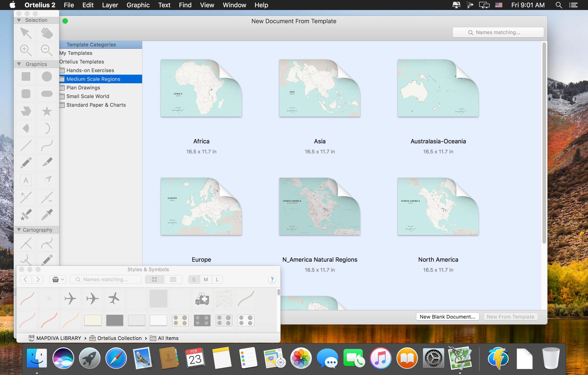Image resolution: width=588 pixels, height=375 pixels.
Task: Switch Styles & Symbols to list view
Action: [x=173, y=279]
